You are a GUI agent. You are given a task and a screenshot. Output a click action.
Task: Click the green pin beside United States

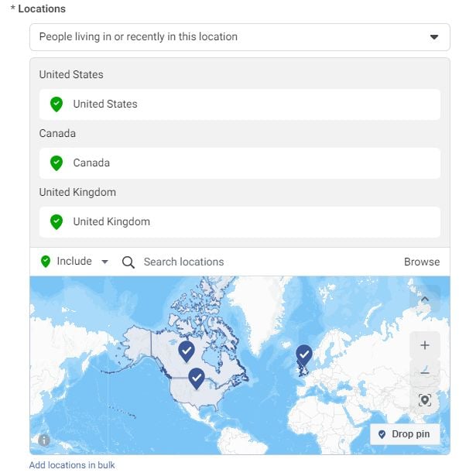click(x=57, y=104)
